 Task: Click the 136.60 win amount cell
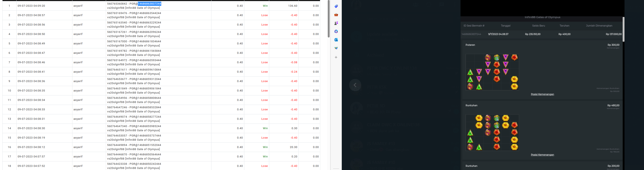coord(292,6)
